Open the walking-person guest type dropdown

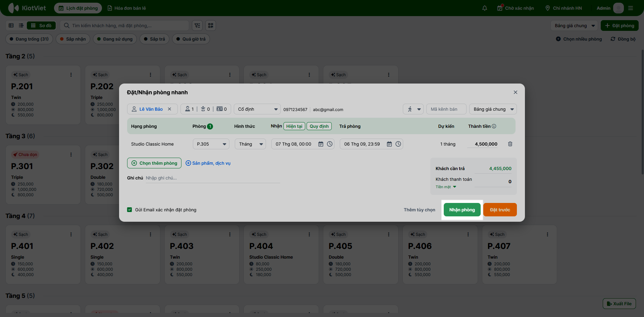coord(413,109)
